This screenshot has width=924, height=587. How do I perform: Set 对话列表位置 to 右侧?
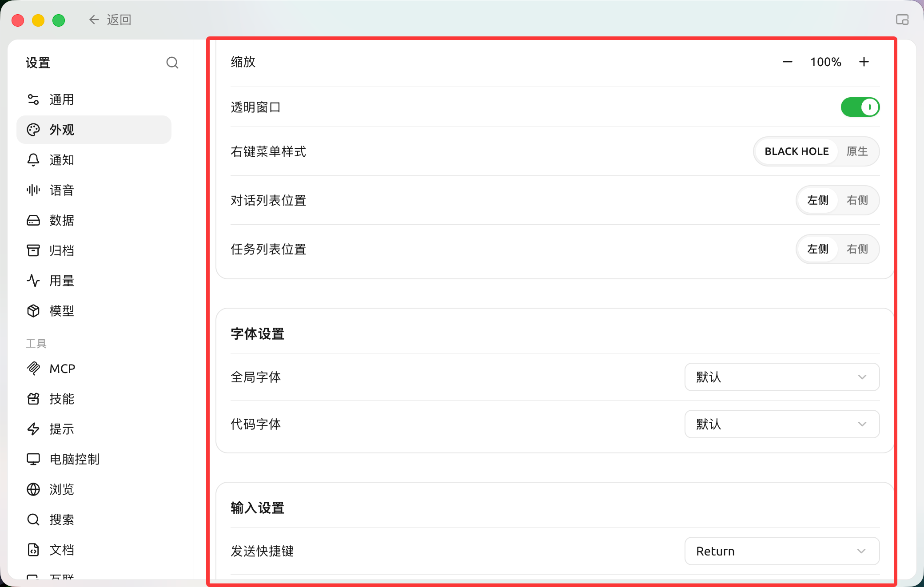click(x=857, y=200)
